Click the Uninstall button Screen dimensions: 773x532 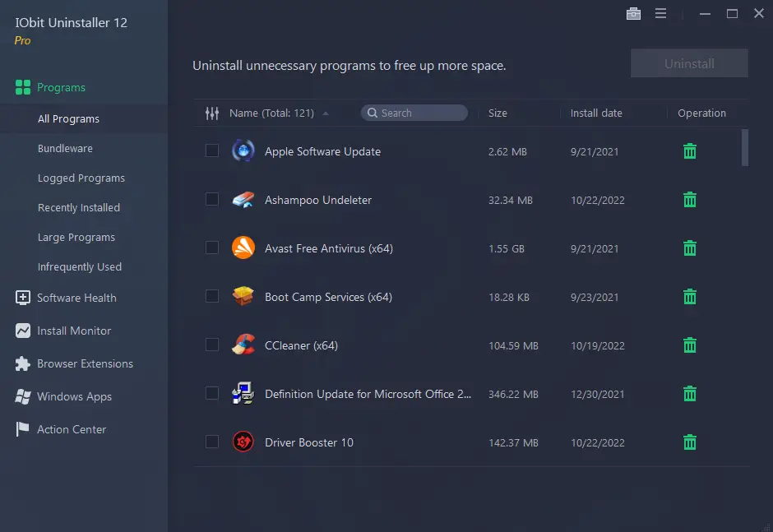689,63
